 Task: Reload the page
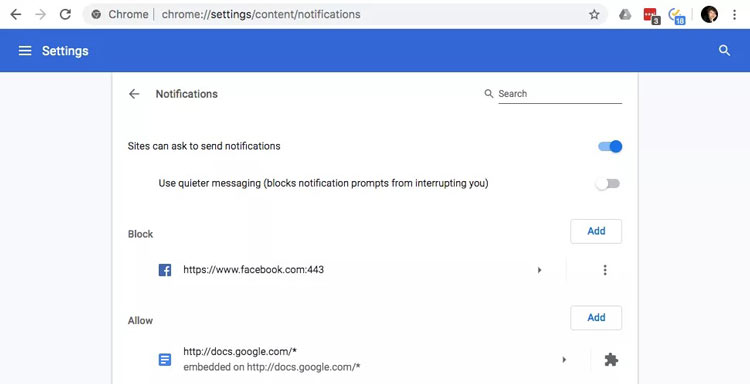point(65,15)
